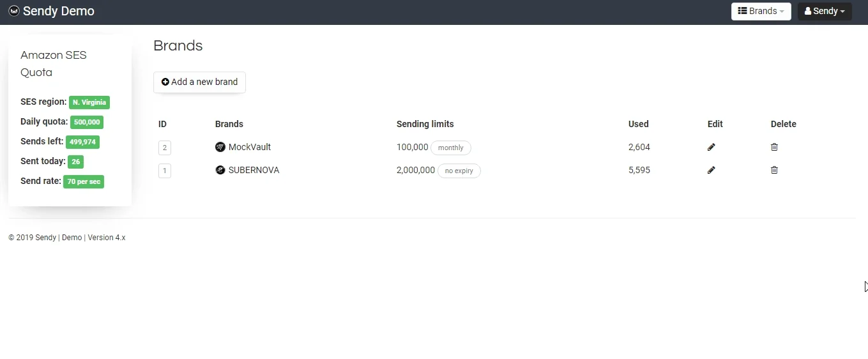
Task: Click the Sendy footer link
Action: (x=45, y=238)
